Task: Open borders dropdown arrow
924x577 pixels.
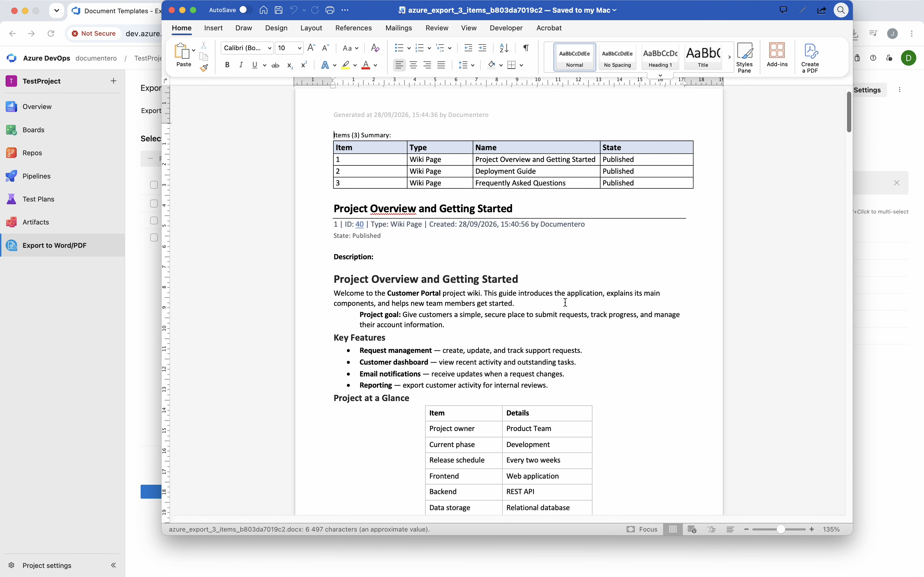Action: point(521,65)
